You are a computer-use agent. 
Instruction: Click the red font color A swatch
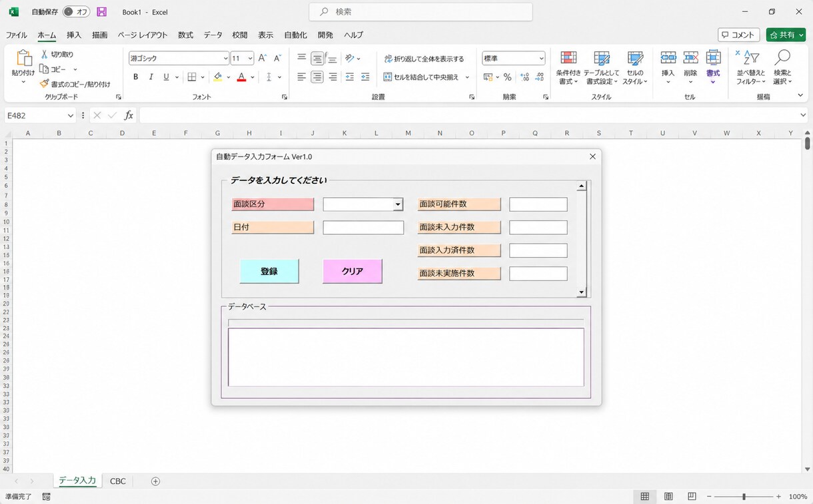coord(242,77)
